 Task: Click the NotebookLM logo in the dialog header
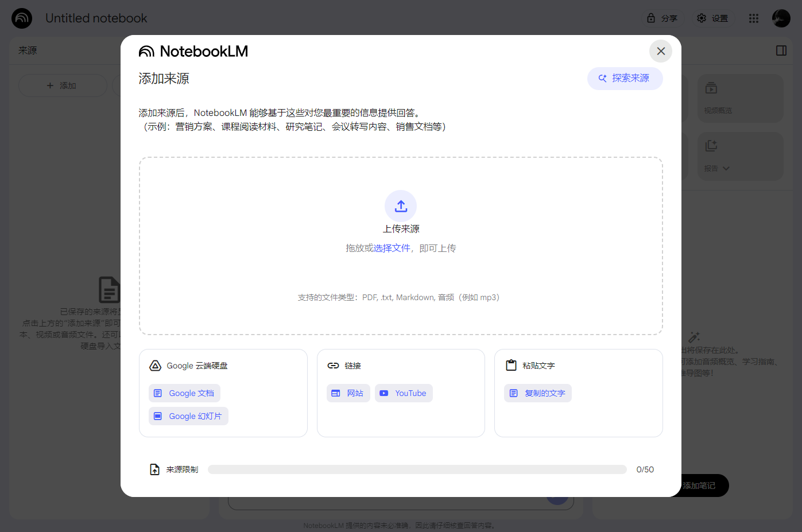[x=193, y=51]
